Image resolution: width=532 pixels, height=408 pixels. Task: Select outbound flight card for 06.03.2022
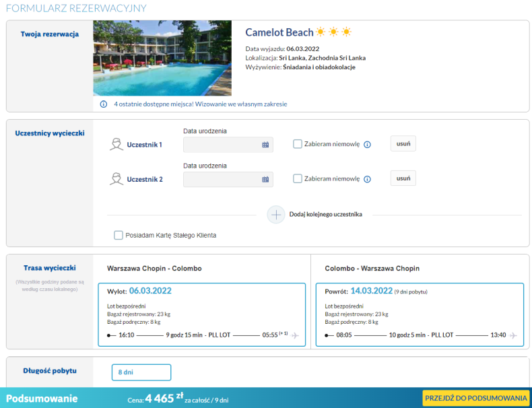click(x=201, y=314)
